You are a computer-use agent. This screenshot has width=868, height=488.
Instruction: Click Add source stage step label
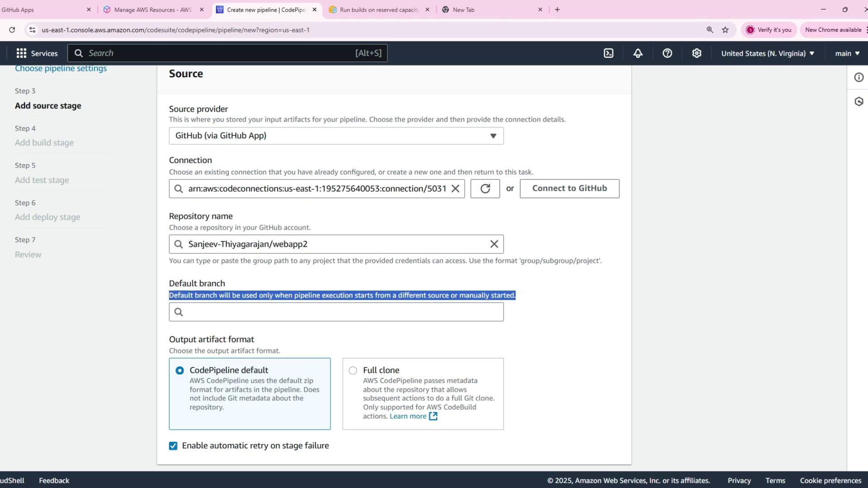click(48, 106)
